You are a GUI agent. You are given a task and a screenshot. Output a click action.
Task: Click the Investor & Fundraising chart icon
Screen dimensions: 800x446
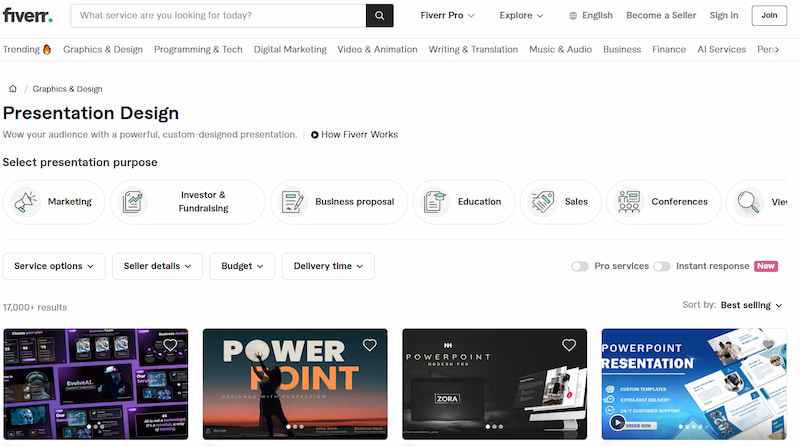coord(133,202)
